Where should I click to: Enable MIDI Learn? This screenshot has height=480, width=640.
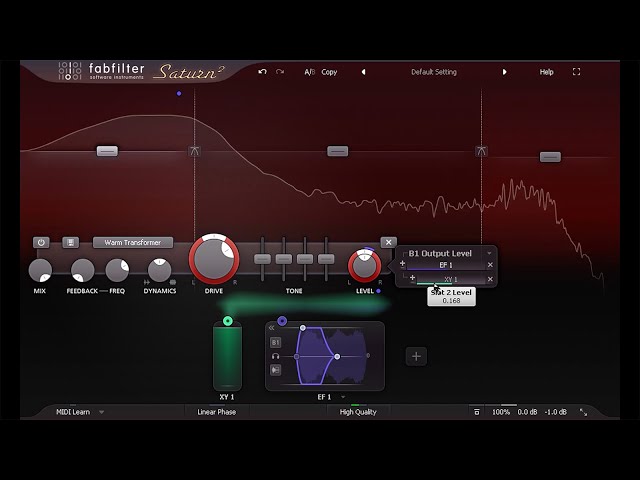(x=73, y=412)
